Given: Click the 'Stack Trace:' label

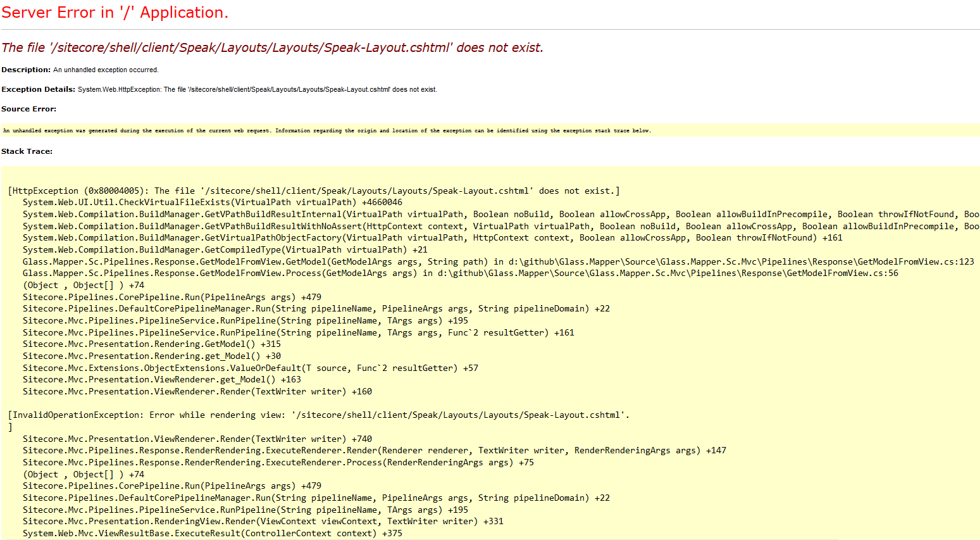Looking at the screenshot, I should point(27,151).
